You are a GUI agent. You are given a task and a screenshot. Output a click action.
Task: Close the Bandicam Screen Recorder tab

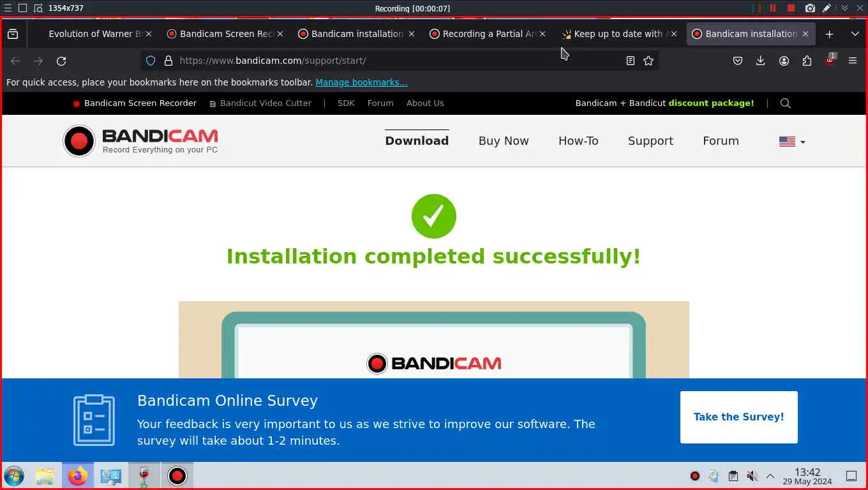tap(280, 34)
